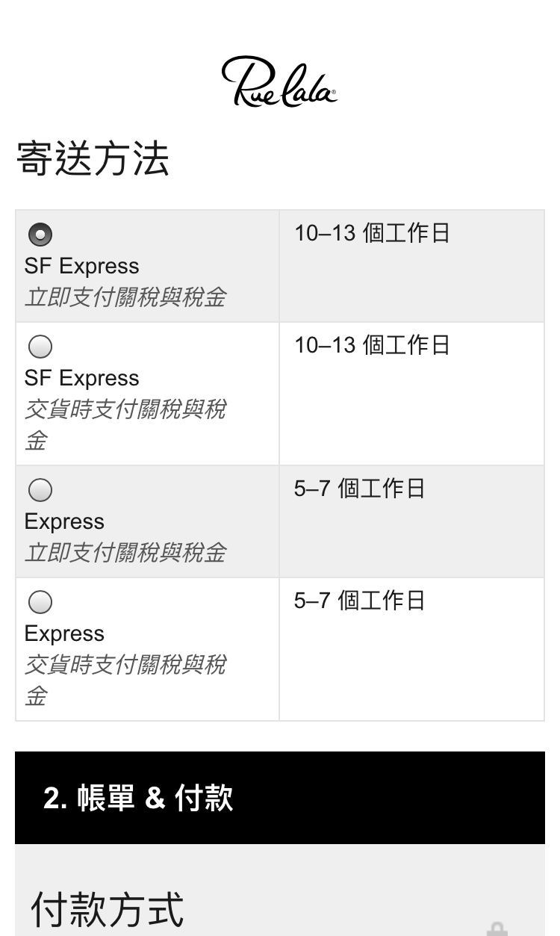
Task: Choose the Express 交貨時支付關稅與稅金 radio button
Action: click(40, 602)
